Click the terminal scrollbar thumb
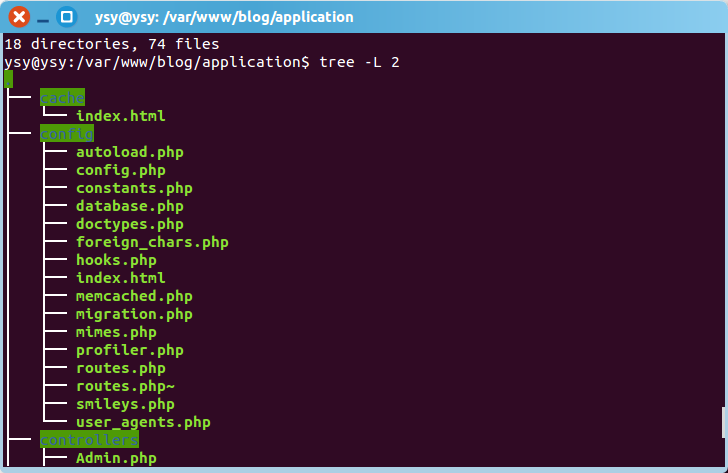 723,421
